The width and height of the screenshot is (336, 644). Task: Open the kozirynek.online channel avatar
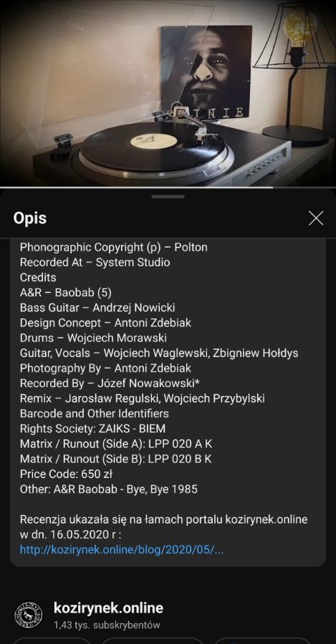29,615
